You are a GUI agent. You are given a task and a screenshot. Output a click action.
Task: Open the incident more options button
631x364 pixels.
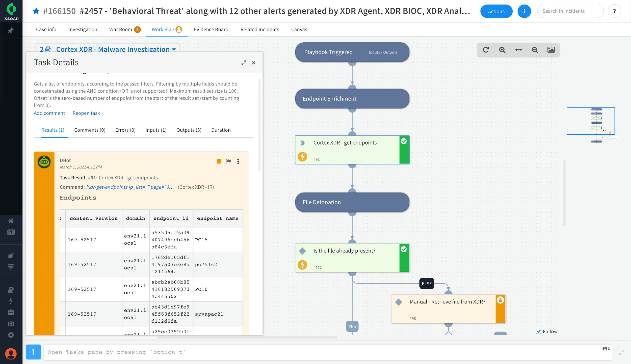[524, 11]
